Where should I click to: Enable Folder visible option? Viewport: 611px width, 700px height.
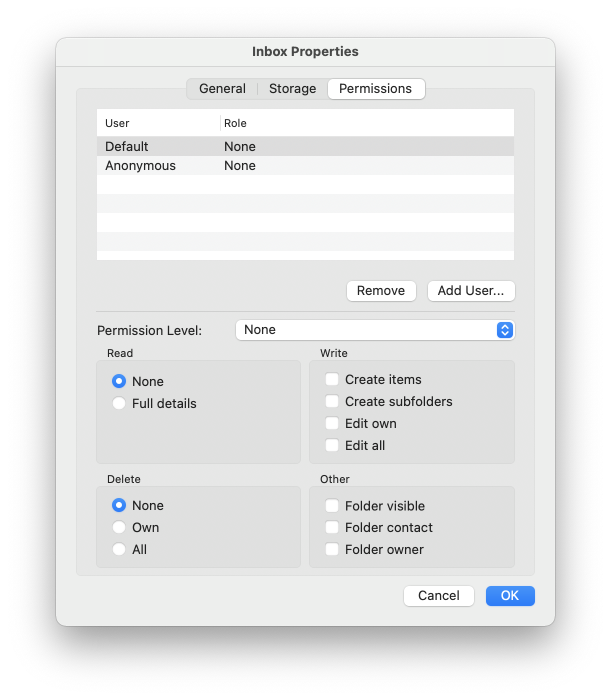(x=331, y=505)
